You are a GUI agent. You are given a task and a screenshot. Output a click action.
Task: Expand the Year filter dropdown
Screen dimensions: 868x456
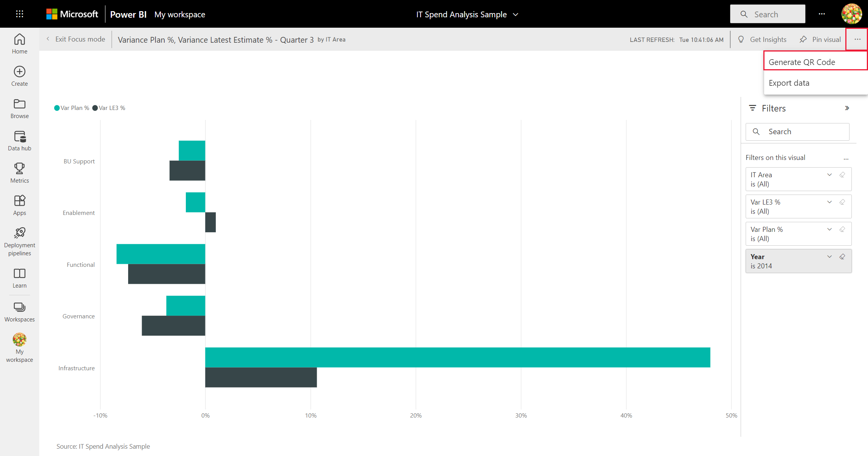pyautogui.click(x=828, y=256)
